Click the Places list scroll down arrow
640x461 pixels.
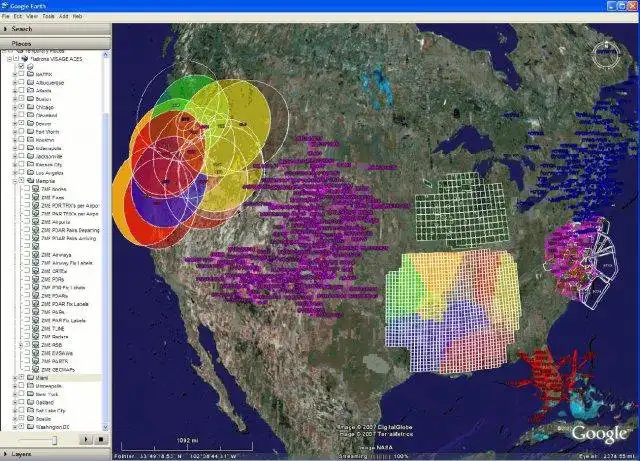click(x=106, y=427)
